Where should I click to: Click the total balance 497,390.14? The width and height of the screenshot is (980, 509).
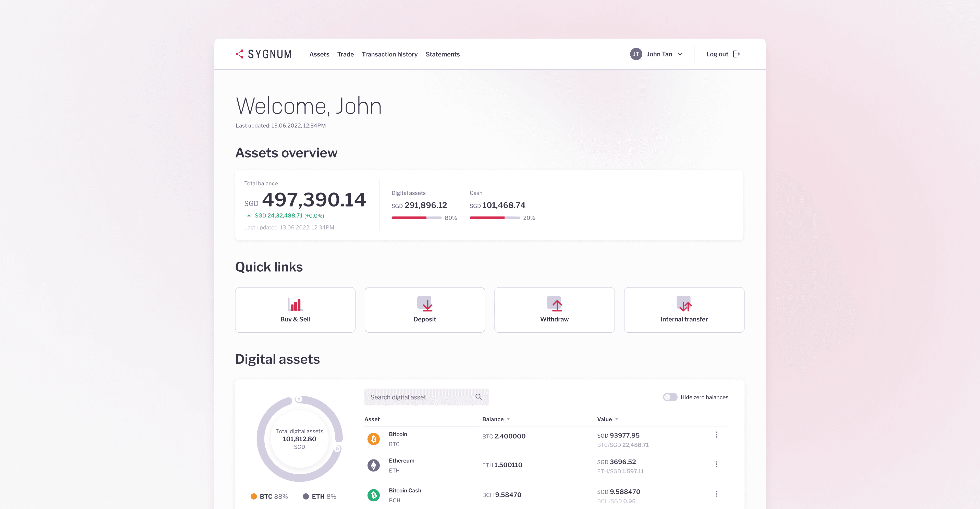314,200
